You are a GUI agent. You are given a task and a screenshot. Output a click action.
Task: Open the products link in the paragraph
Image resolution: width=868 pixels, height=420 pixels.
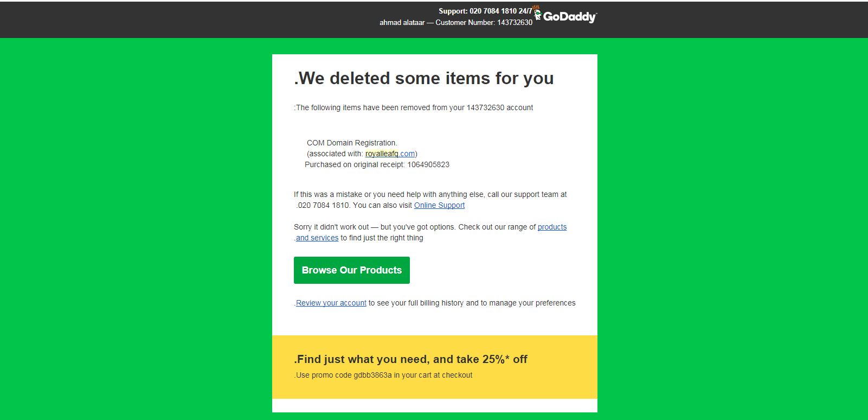[x=552, y=227]
